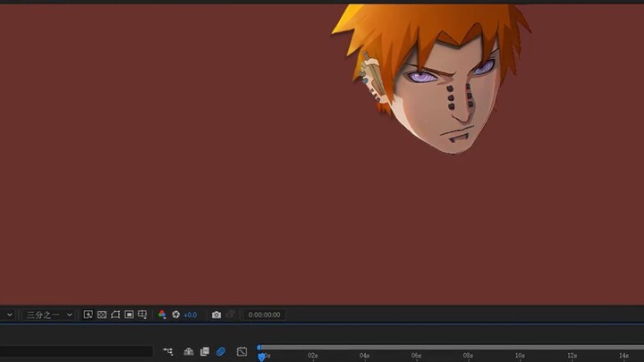Click the 02s mark on time ruler
Viewport: 644px width, 362px height.
click(313, 356)
